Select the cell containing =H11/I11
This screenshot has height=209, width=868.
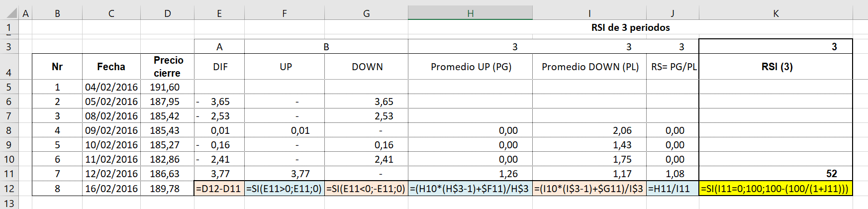[673, 189]
